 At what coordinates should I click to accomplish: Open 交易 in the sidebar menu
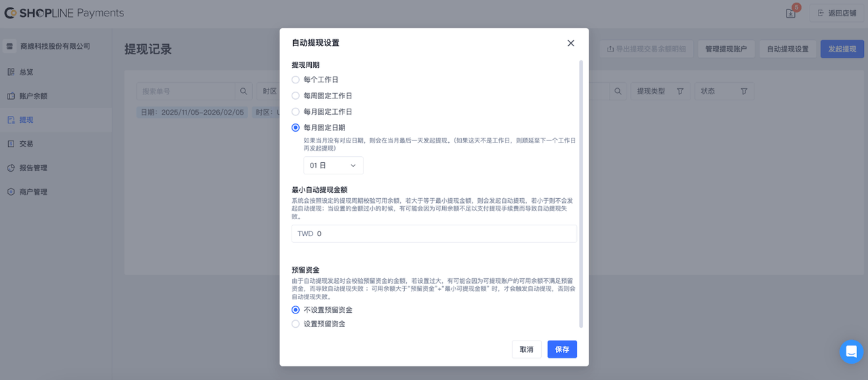(26, 144)
